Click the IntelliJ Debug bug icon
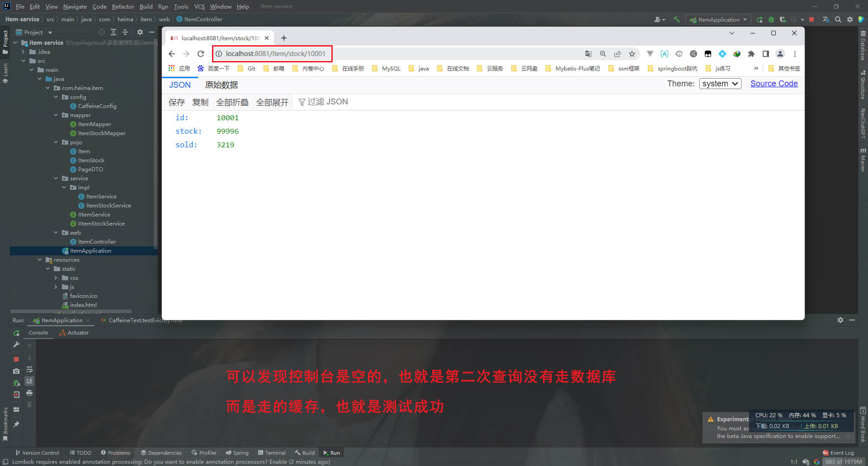 tap(771, 19)
